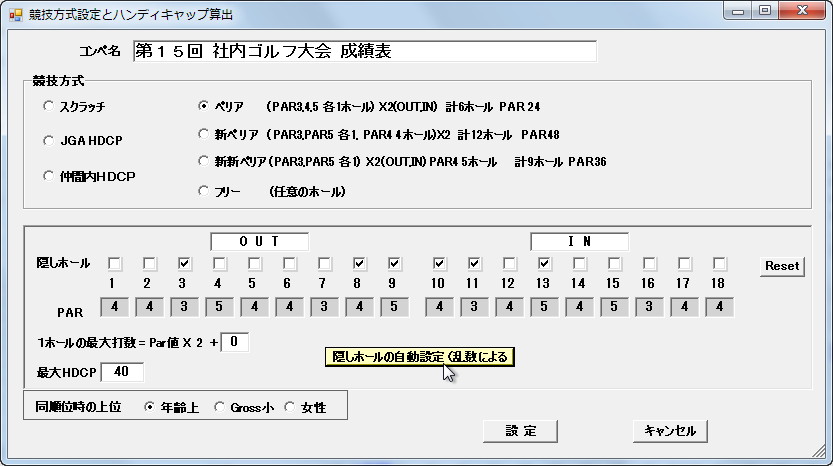Image resolution: width=833 pixels, height=466 pixels.
Task: Click PAR box for hole 2
Action: 149,307
